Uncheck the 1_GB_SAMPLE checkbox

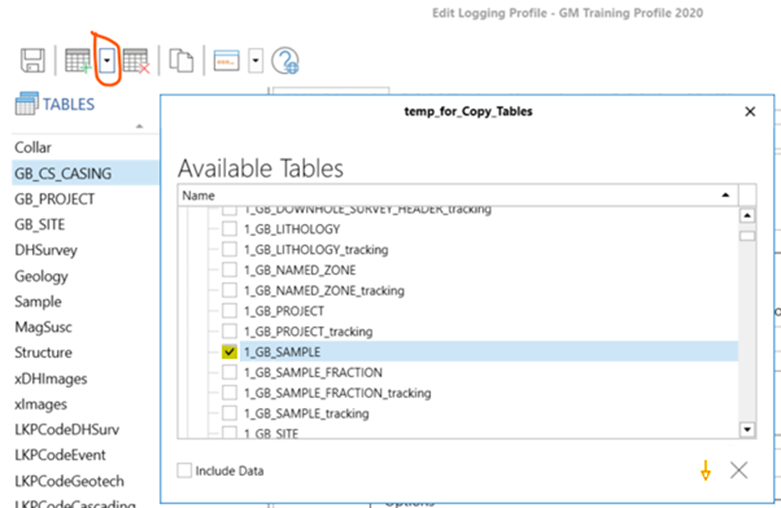coord(229,351)
